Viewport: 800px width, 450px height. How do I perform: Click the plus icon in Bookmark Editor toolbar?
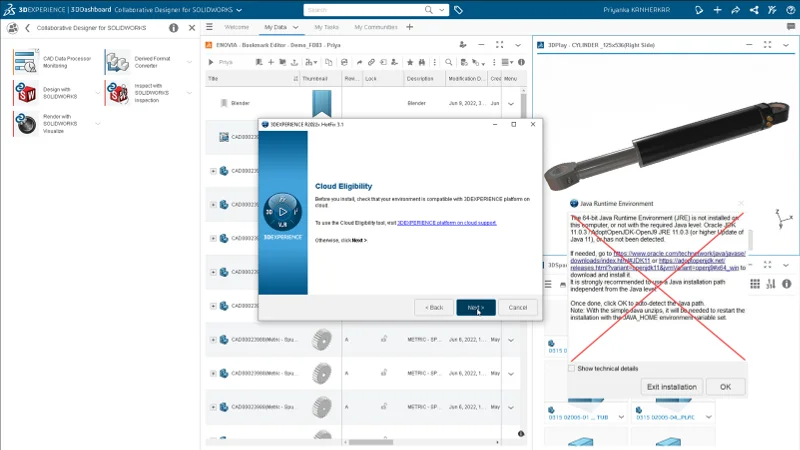(271, 62)
